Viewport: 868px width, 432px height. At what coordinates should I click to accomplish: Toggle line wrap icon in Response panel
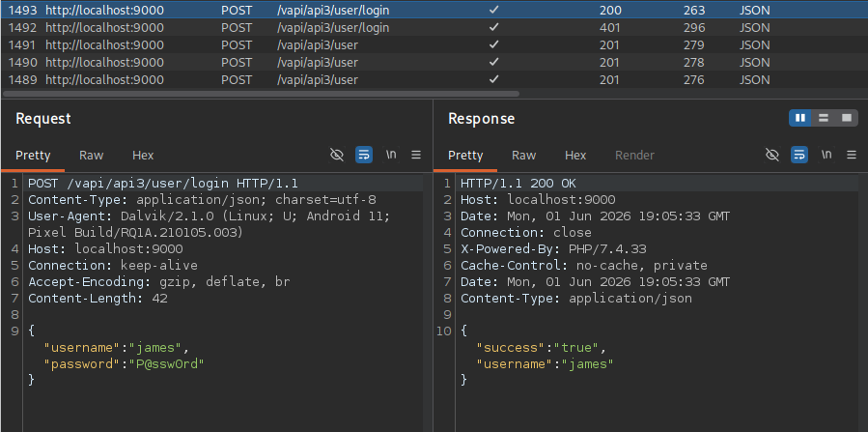pos(798,155)
